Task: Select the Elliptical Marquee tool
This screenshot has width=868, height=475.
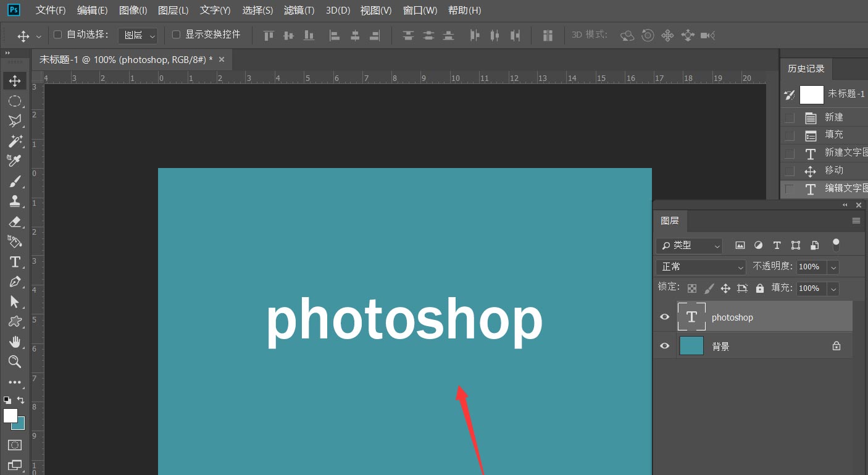Action: click(x=15, y=101)
